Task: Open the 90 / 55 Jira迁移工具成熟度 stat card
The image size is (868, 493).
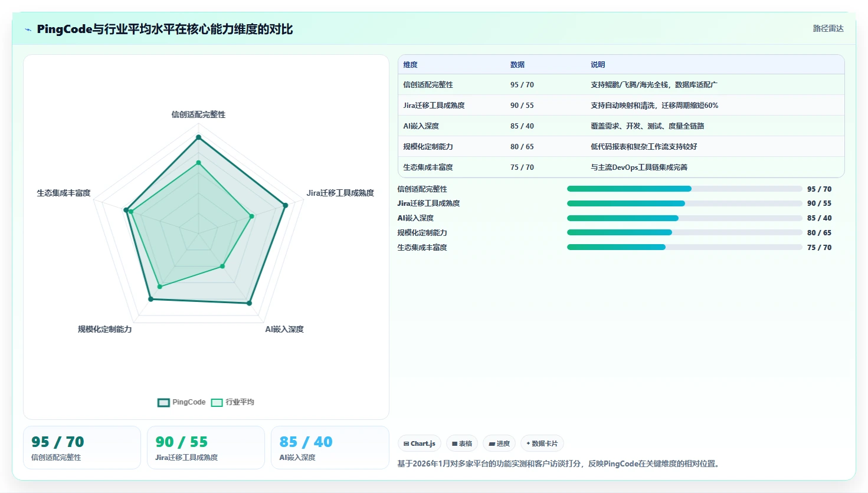Action: (206, 448)
